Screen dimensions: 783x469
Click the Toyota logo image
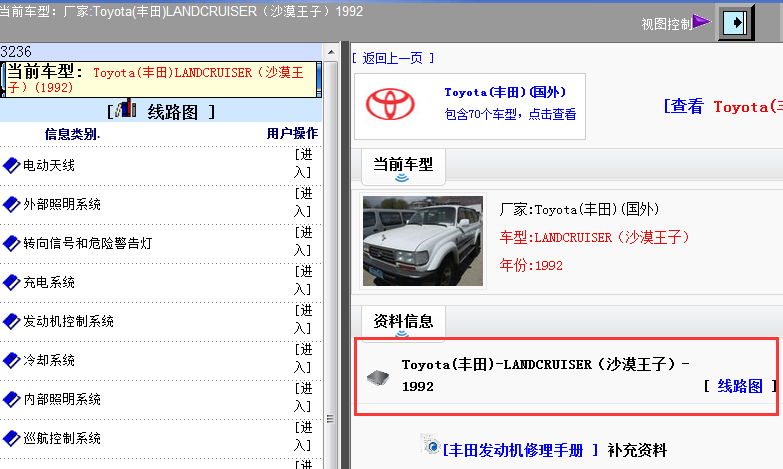(390, 104)
